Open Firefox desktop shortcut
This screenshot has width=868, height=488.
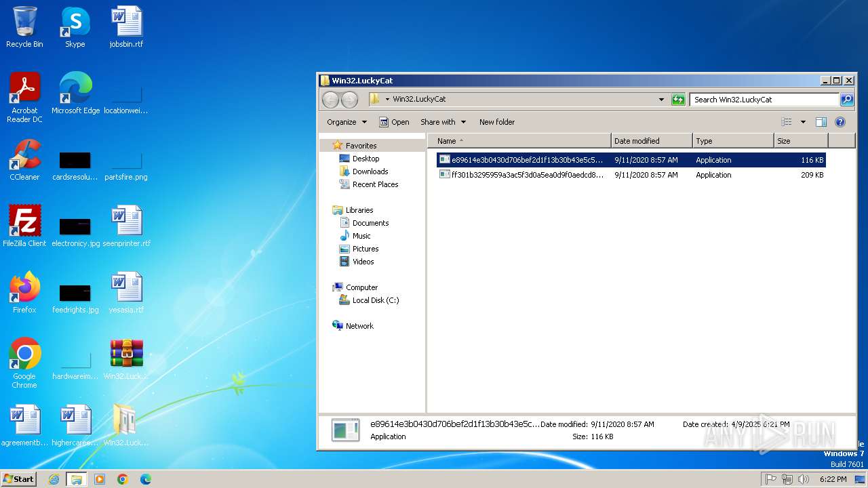point(24,292)
